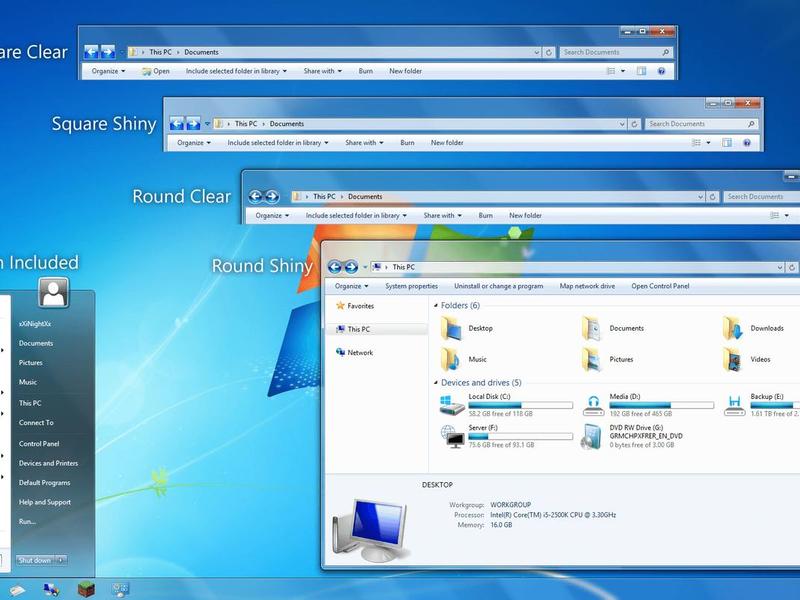This screenshot has height=600, width=800.
Task: Click forward arrow in Square Clear window
Action: (108, 52)
